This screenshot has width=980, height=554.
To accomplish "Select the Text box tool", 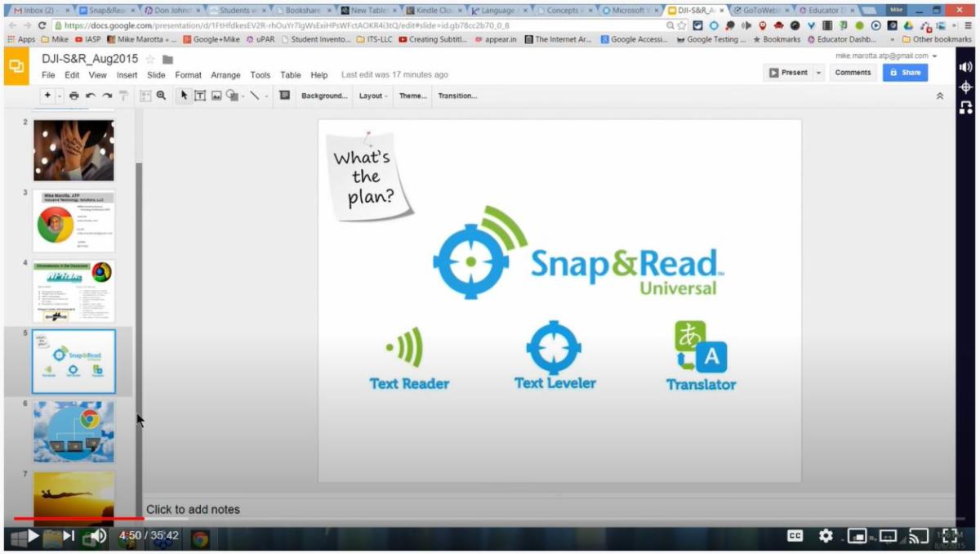I will pyautogui.click(x=199, y=96).
